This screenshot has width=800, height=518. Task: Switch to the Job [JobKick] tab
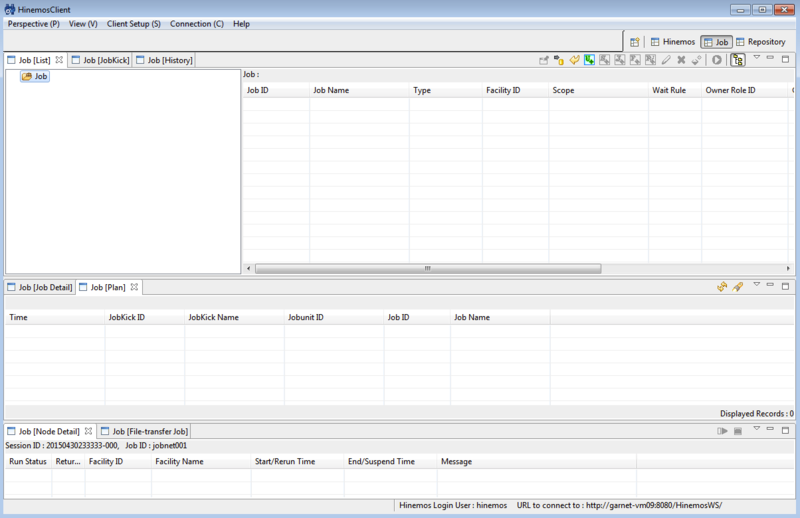101,60
